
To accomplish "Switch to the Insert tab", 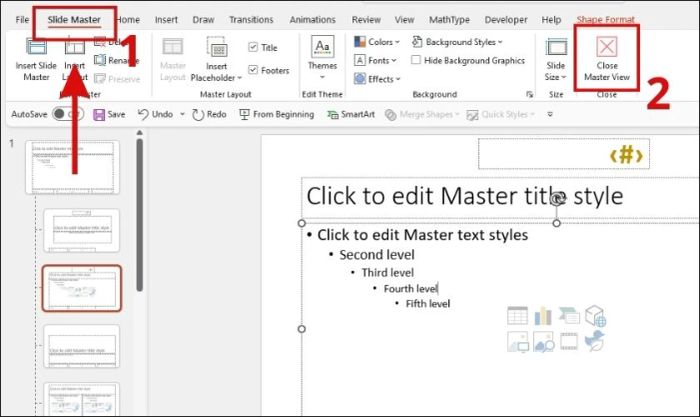I will tap(166, 20).
